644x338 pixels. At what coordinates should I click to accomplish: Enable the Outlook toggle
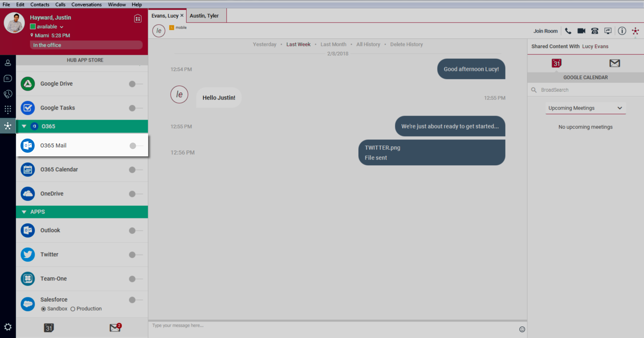click(136, 230)
